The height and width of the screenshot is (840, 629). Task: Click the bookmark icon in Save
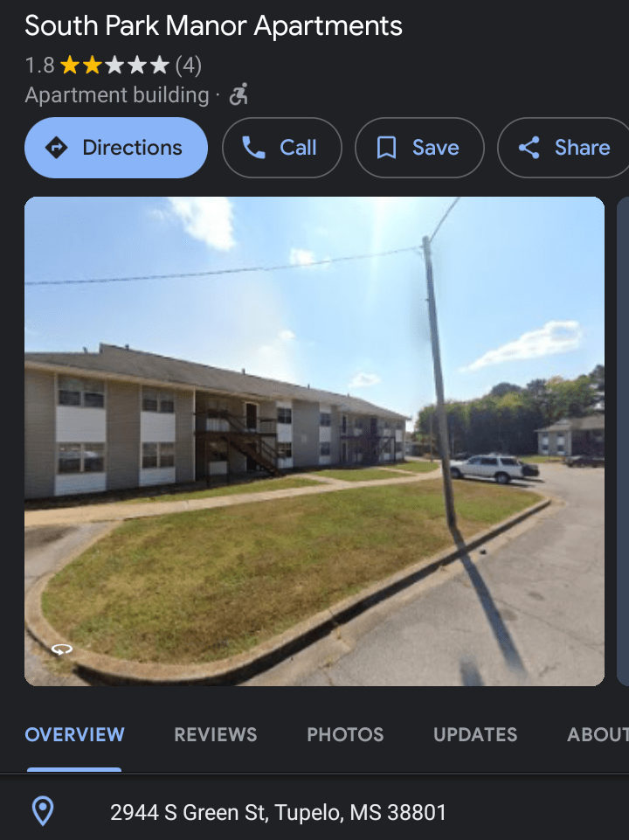(386, 148)
